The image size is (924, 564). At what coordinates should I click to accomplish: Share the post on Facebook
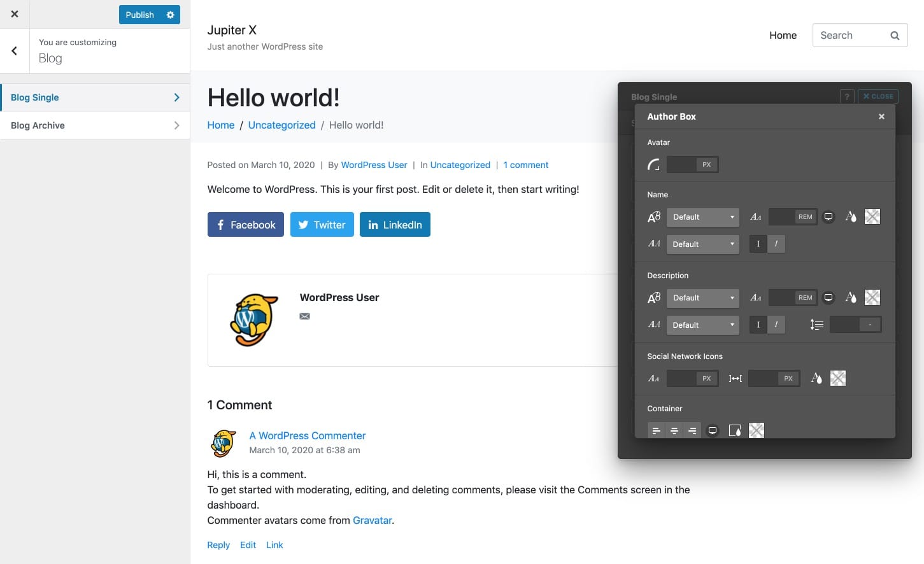click(246, 225)
